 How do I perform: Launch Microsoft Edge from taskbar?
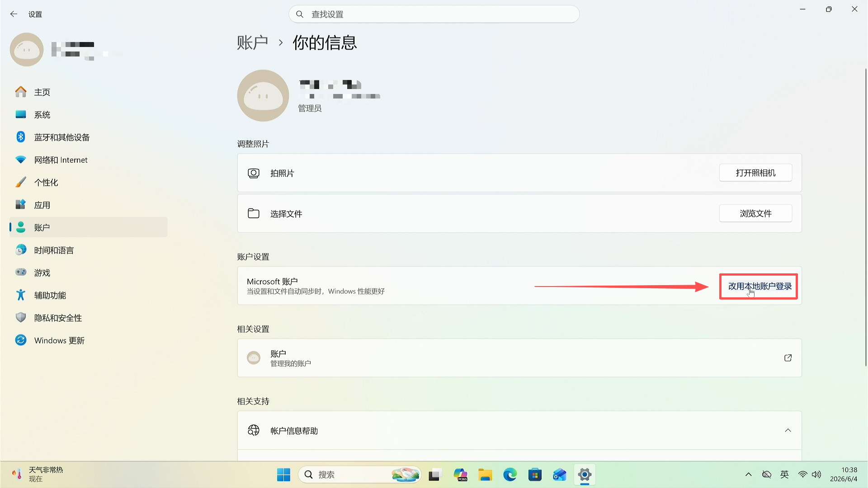(x=510, y=474)
